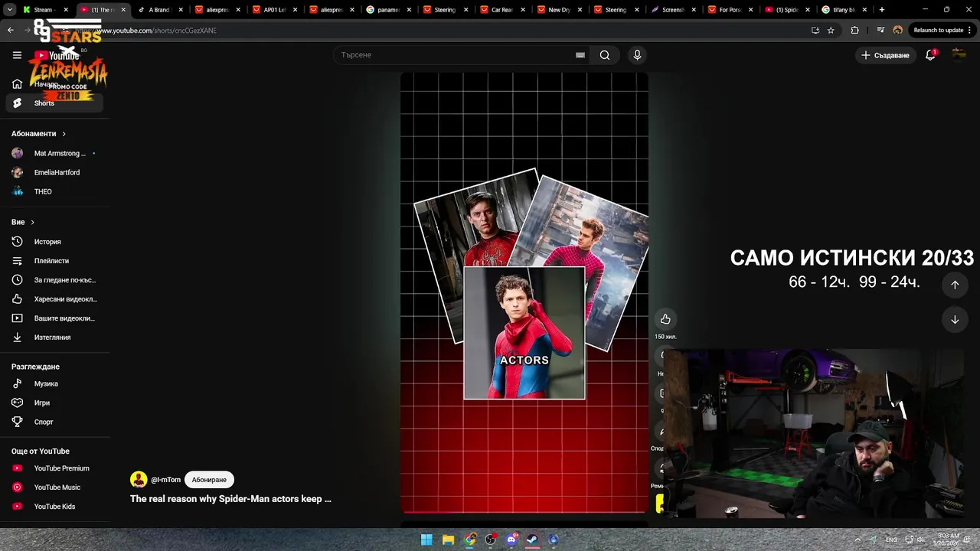Viewport: 980px width, 551px height.
Task: Focus the YouTube search field
Action: click(x=459, y=55)
